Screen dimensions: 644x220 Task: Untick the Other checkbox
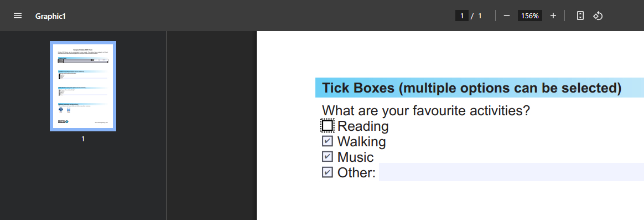point(328,172)
